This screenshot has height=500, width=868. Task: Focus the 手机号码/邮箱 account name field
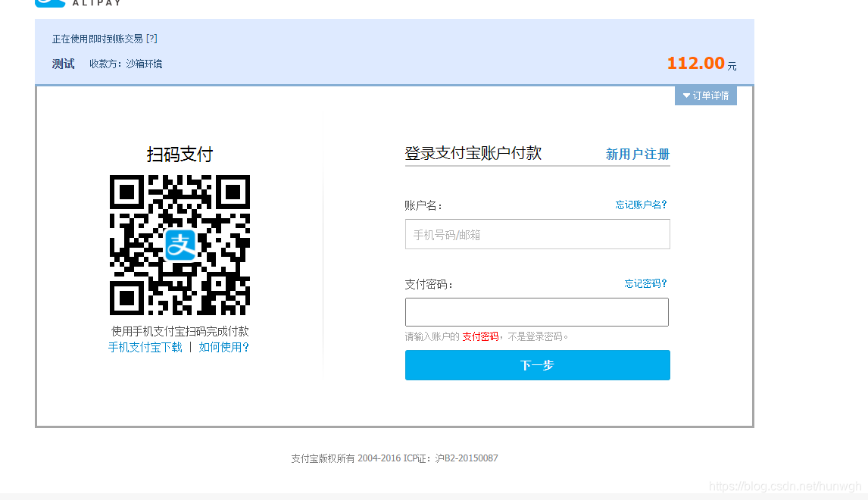(538, 234)
